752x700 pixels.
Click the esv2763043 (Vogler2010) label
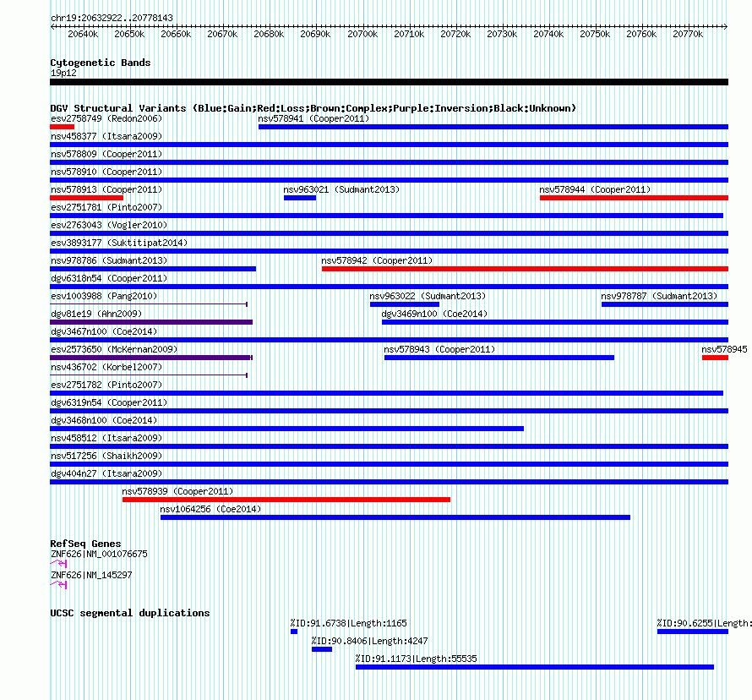(109, 225)
